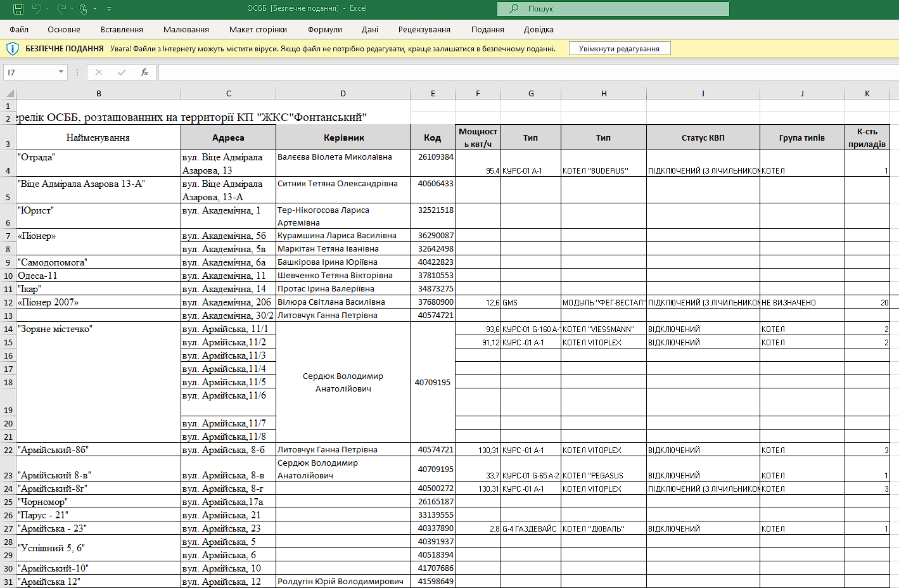Open the Undo history dropdown arrow
899x588 pixels.
pyautogui.click(x=48, y=9)
